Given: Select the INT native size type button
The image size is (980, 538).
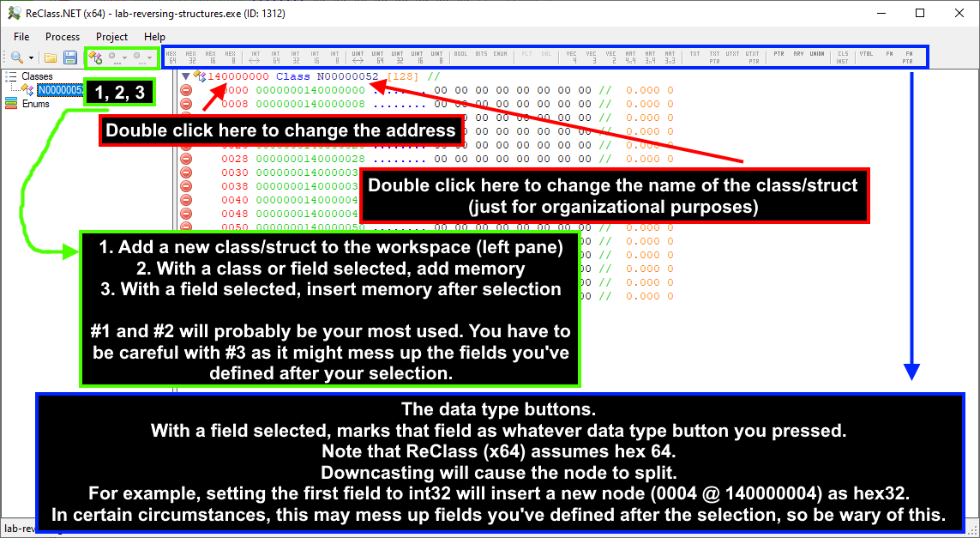Looking at the screenshot, I should 255,57.
